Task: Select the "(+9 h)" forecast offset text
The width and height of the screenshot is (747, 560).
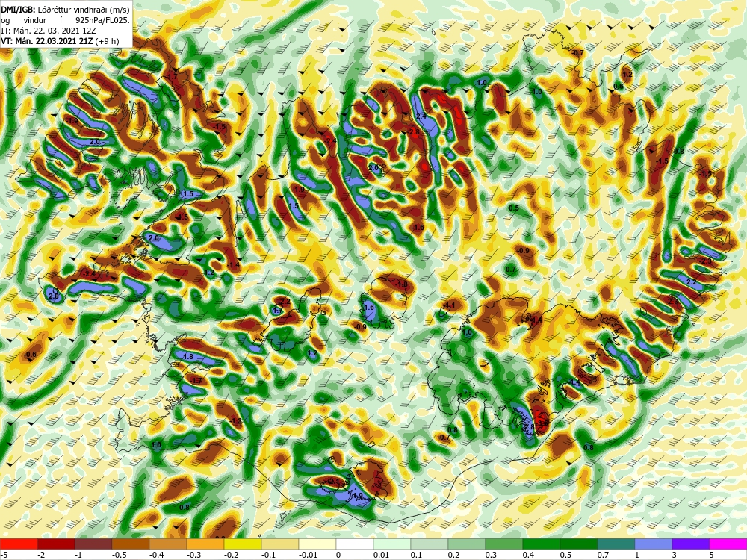Action: click(107, 41)
